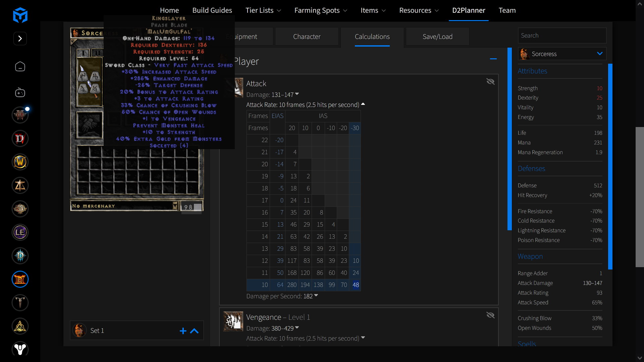
Task: Open the Tier Lists menu
Action: point(263,10)
